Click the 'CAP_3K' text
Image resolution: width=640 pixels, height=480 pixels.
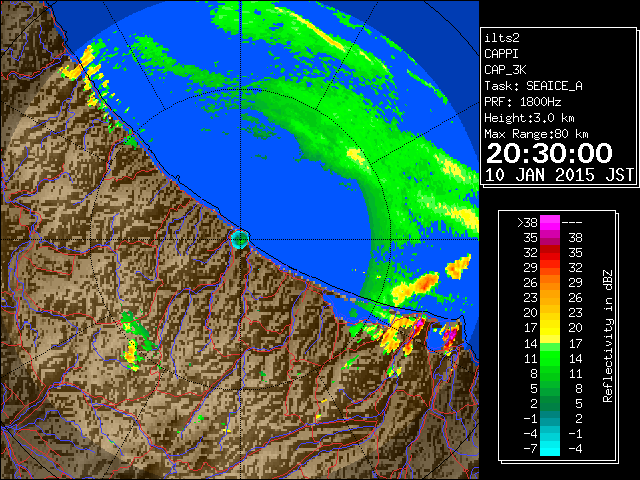[x=505, y=70]
